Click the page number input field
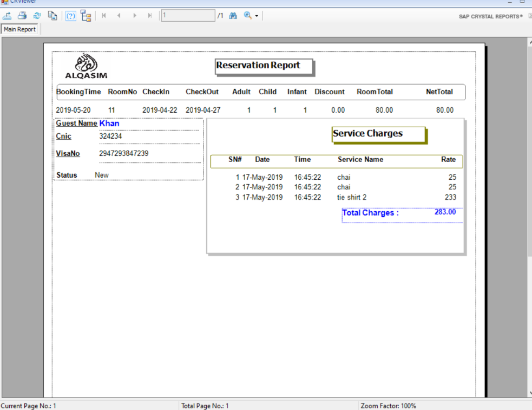 [188, 16]
